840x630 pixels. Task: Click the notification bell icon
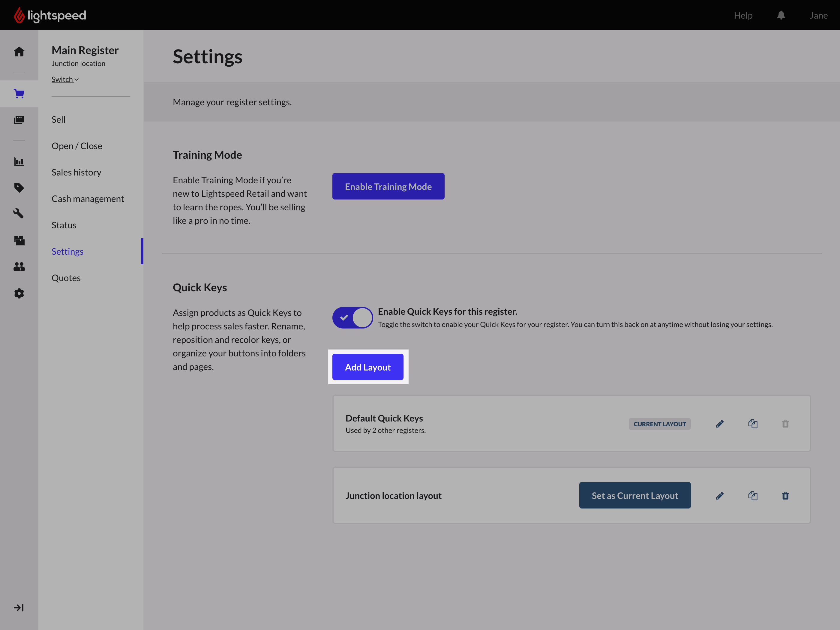781,16
